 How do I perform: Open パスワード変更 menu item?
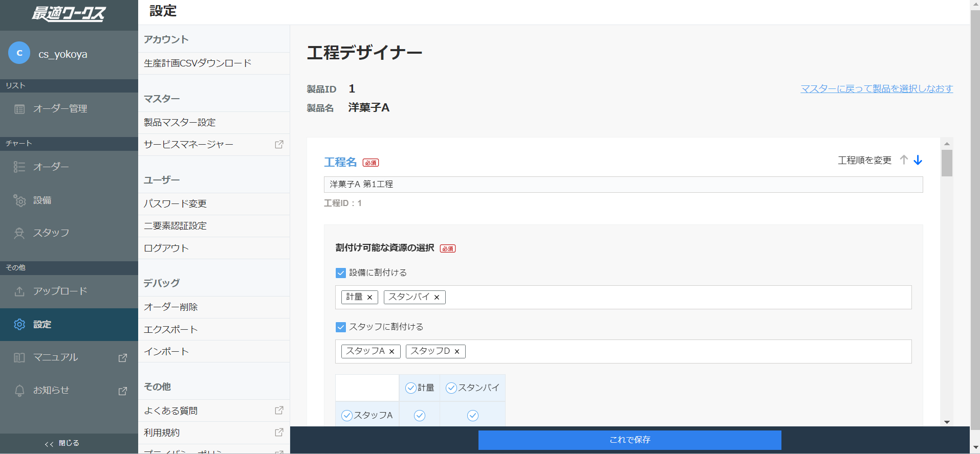pos(214,204)
